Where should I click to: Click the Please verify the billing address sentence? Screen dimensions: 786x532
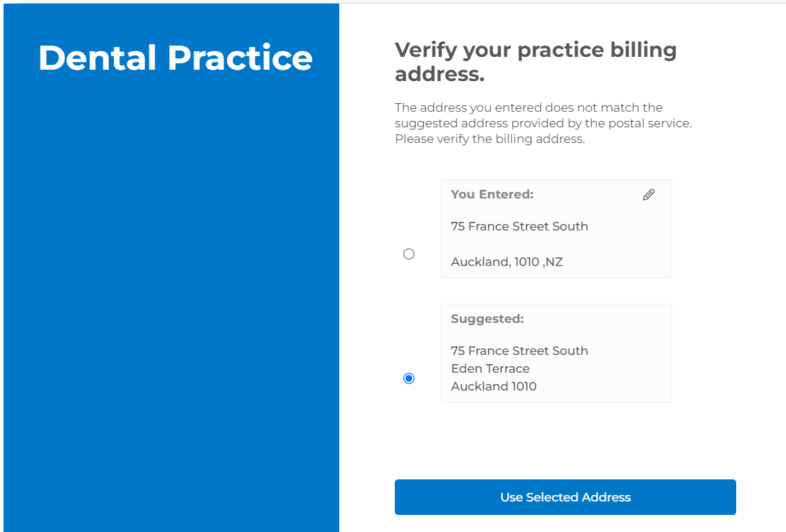(490, 139)
